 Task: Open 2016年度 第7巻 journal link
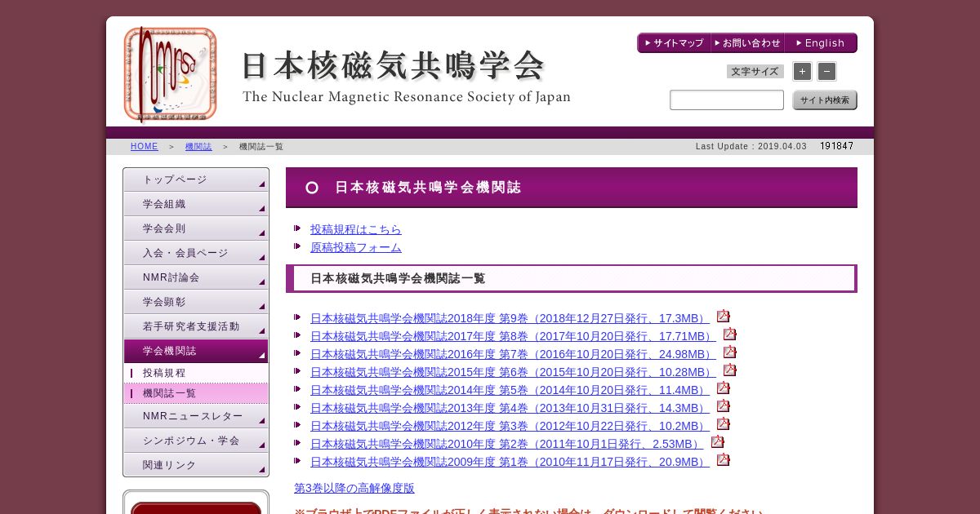(513, 354)
